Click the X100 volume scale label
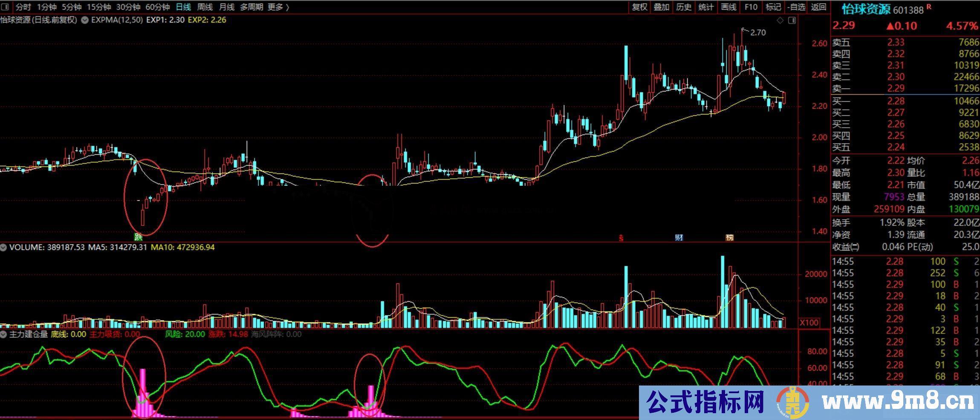980x420 pixels. click(809, 322)
